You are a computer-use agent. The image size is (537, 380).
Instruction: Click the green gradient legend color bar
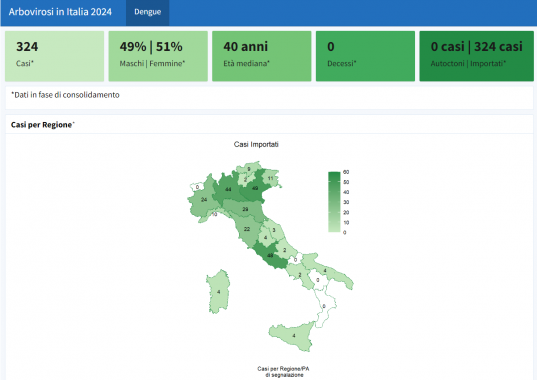pos(334,202)
